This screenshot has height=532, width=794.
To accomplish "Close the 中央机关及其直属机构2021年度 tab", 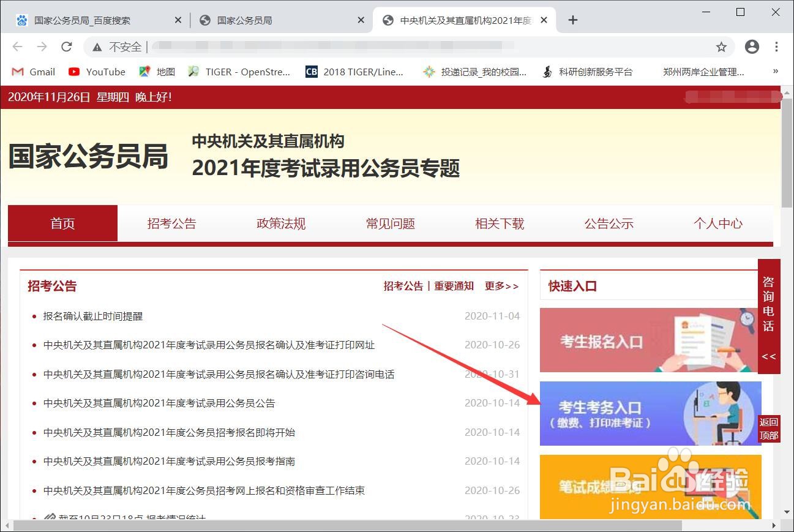I will (x=544, y=20).
